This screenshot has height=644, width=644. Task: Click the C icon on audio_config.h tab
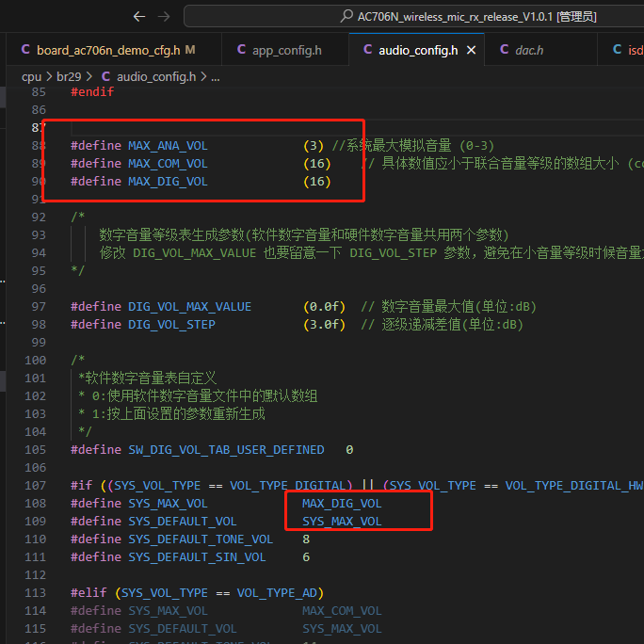367,50
